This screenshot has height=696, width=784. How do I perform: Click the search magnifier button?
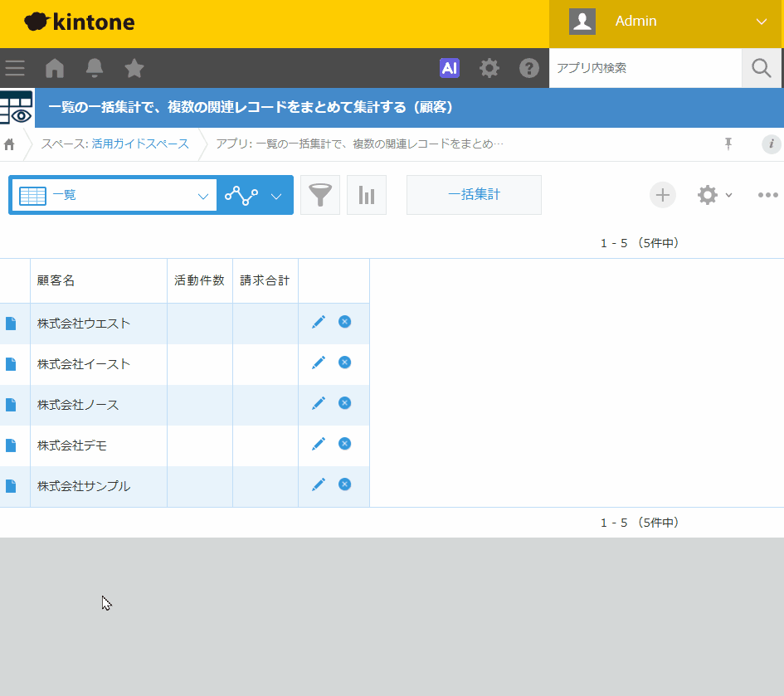[x=761, y=68]
